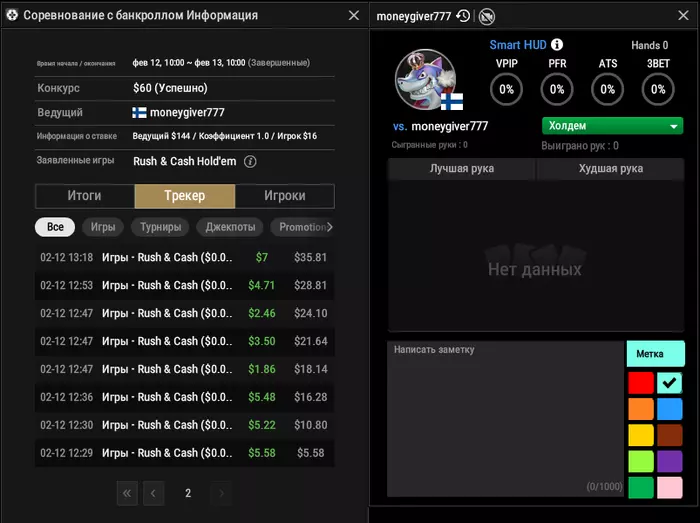Pick the orange label color
The image size is (700, 523).
pos(641,409)
